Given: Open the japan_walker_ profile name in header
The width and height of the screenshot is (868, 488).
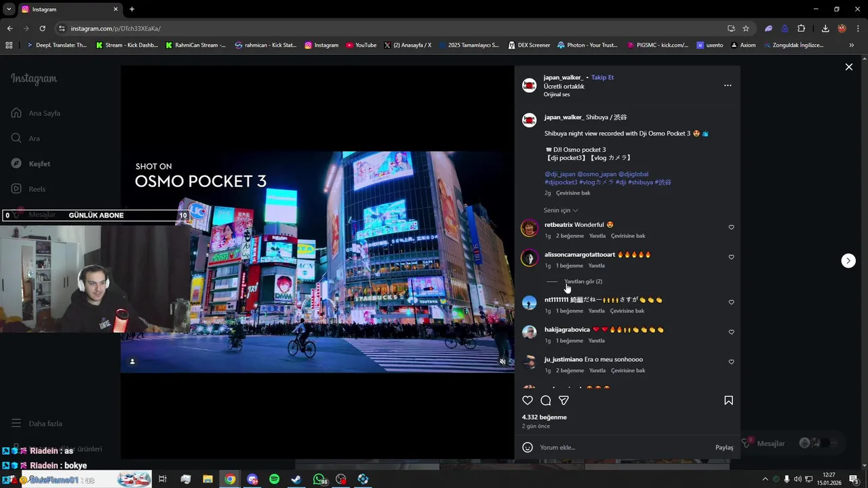Looking at the screenshot, I should pos(564,77).
